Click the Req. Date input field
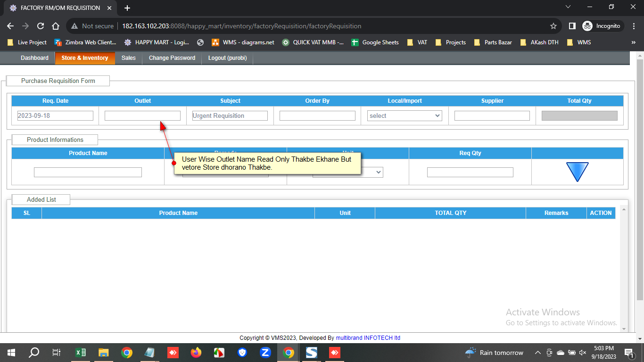Viewport: 644px width, 362px height. coord(55,115)
